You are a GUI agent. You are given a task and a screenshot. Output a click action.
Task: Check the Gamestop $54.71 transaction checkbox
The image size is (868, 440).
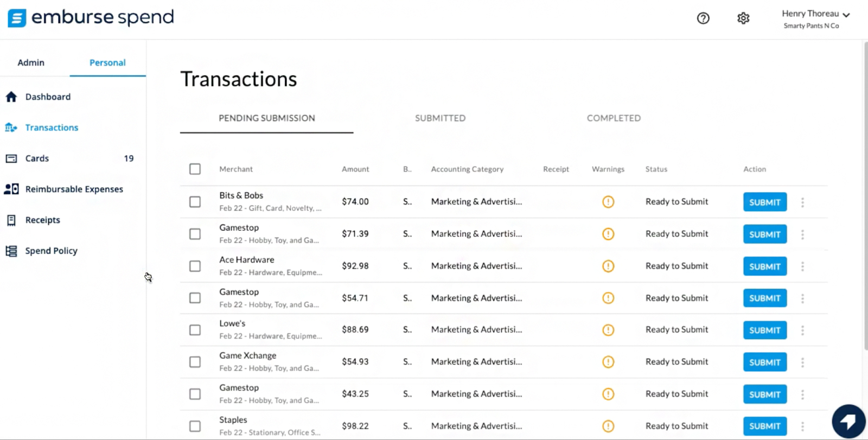click(x=195, y=298)
